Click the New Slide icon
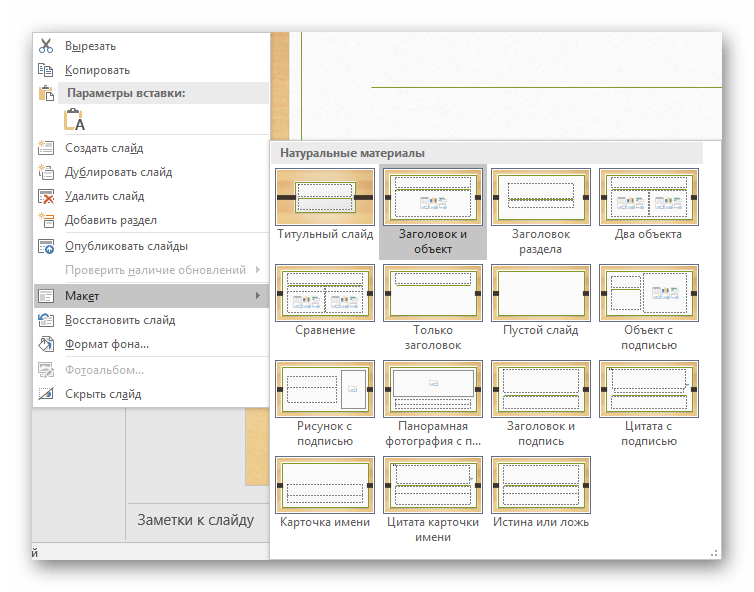This screenshot has width=754, height=592. (46, 148)
